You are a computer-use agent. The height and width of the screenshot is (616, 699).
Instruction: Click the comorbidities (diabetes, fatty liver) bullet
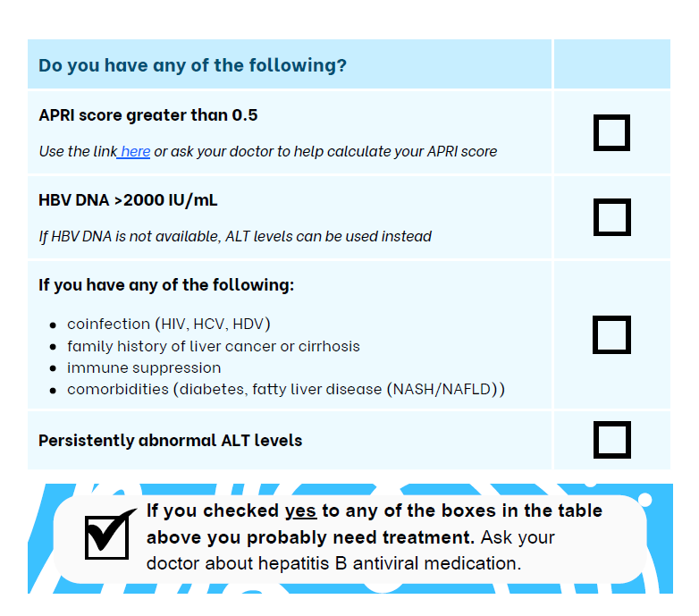(x=286, y=390)
